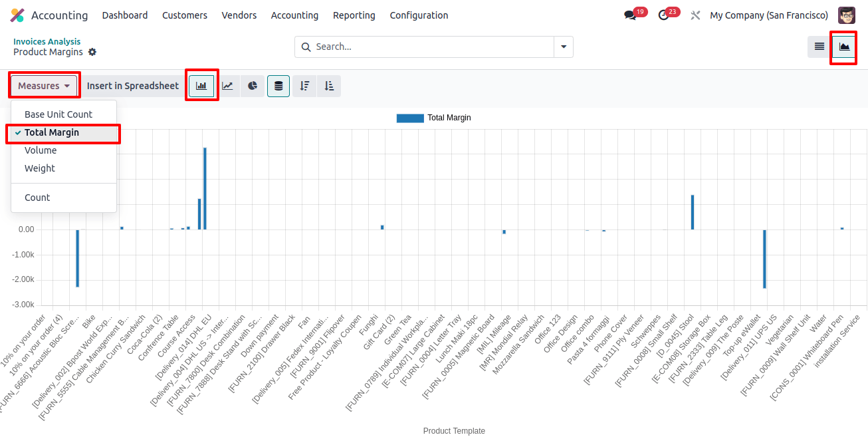Open the activities clock icon

pyautogui.click(x=663, y=15)
